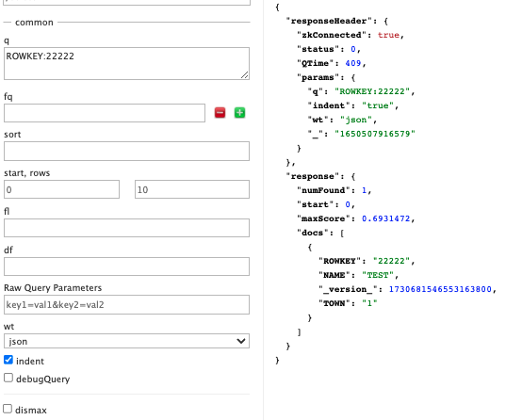Viewport: 522px width, 420px height.
Task: Click the _version_ number in JSON response
Action: (x=440, y=289)
